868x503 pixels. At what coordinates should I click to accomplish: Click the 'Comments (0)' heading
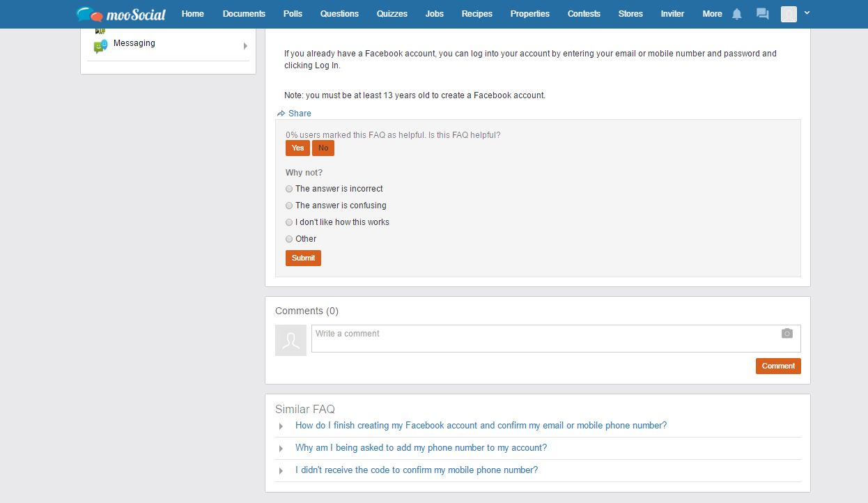pyautogui.click(x=307, y=311)
